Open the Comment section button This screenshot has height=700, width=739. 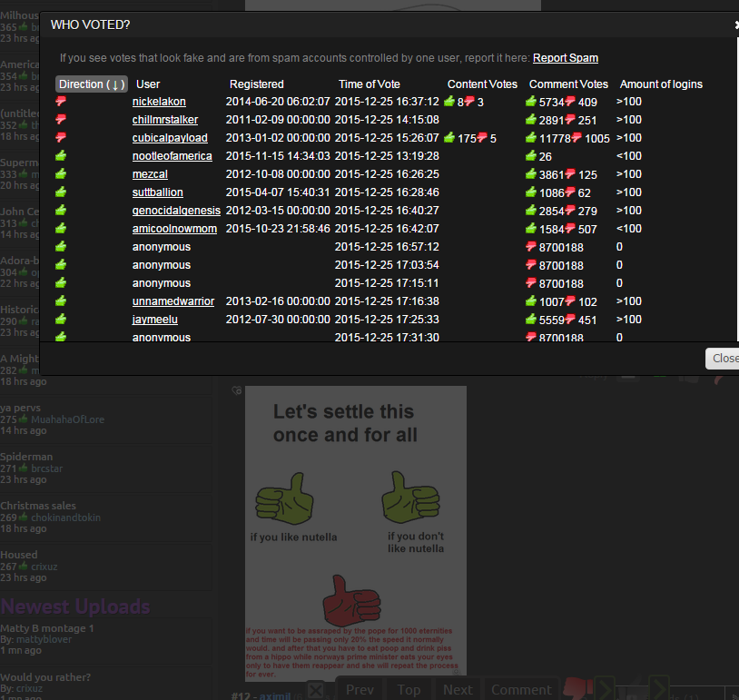click(x=521, y=690)
